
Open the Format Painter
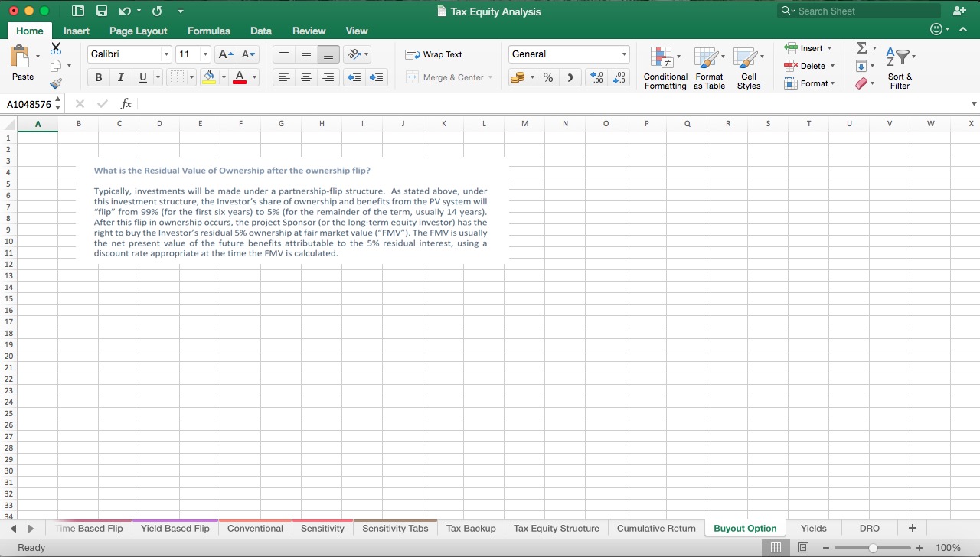[x=55, y=83]
